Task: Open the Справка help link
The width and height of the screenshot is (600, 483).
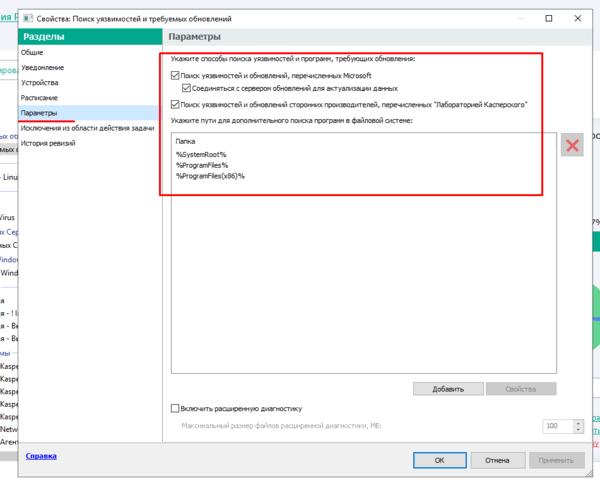Action: click(41, 456)
